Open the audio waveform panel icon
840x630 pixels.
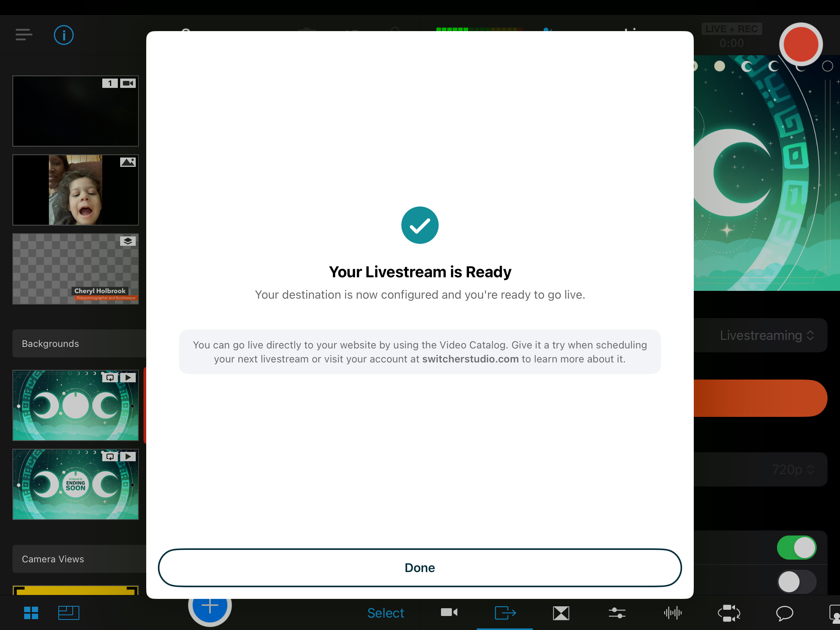673,613
